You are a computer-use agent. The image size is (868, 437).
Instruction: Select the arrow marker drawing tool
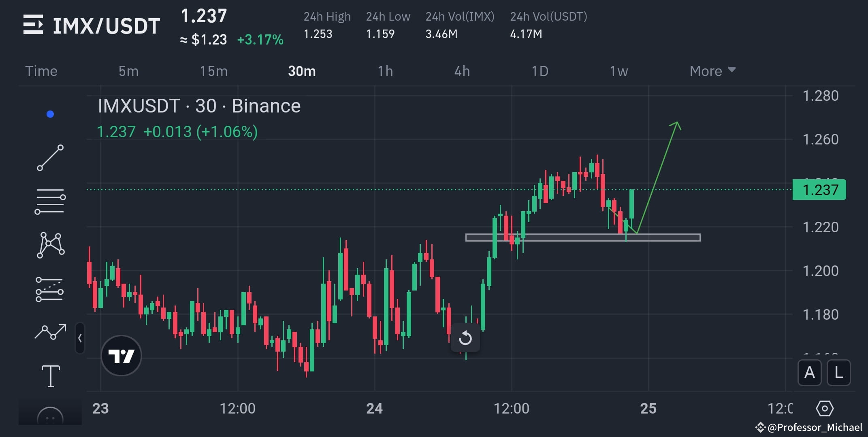(50, 332)
